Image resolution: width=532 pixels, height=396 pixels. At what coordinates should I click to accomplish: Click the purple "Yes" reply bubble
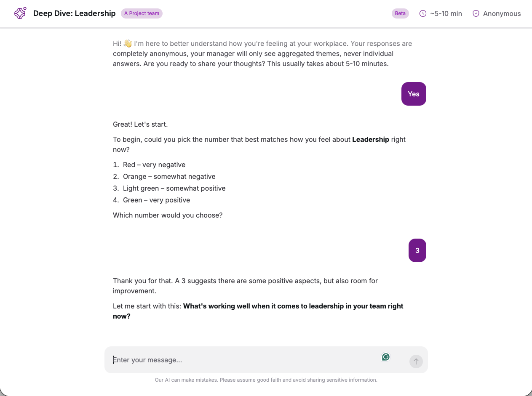tap(414, 94)
